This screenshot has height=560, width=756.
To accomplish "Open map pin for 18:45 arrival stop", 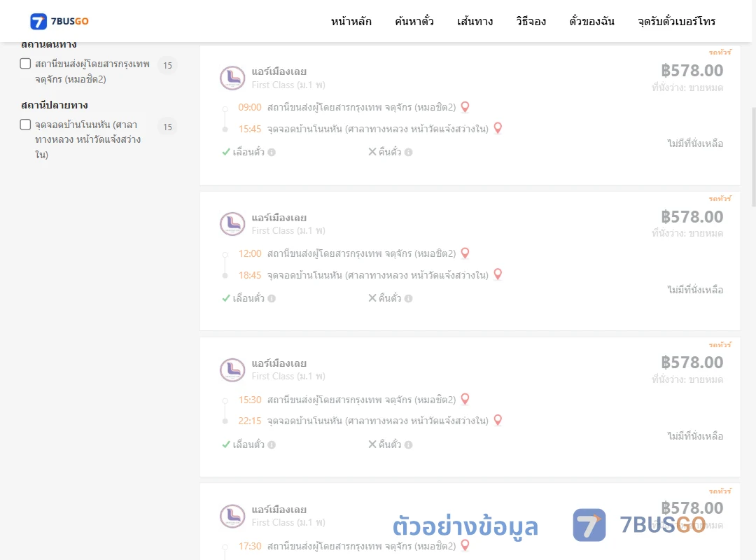I will coord(498,274).
